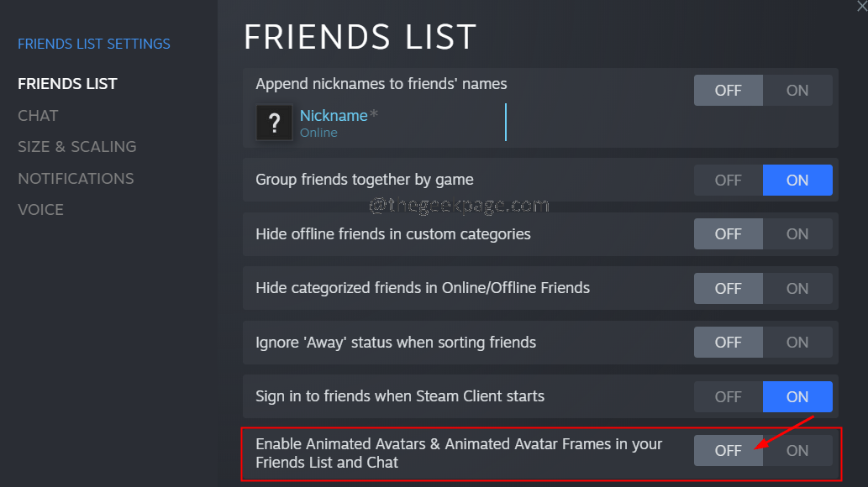Turn off signing in to friends at startup
Screen dimensions: 868x487
(x=728, y=396)
